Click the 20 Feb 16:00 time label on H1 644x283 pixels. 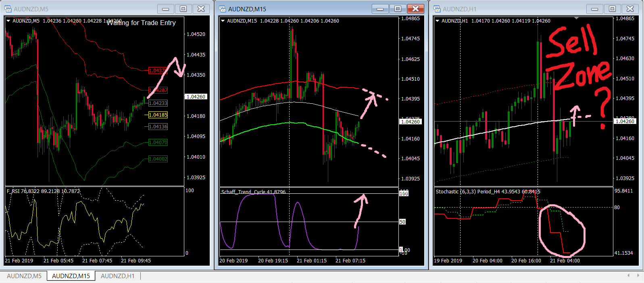(526, 261)
